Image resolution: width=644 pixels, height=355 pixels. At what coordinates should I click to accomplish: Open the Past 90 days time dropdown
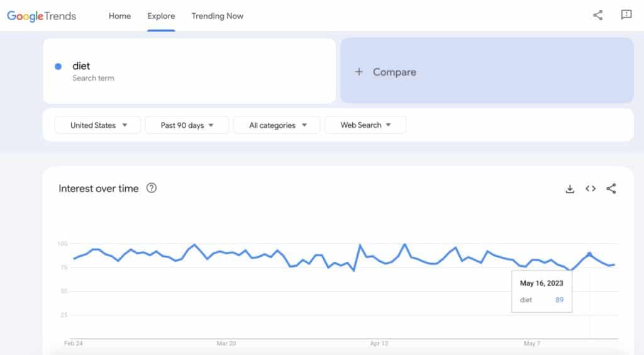[187, 125]
